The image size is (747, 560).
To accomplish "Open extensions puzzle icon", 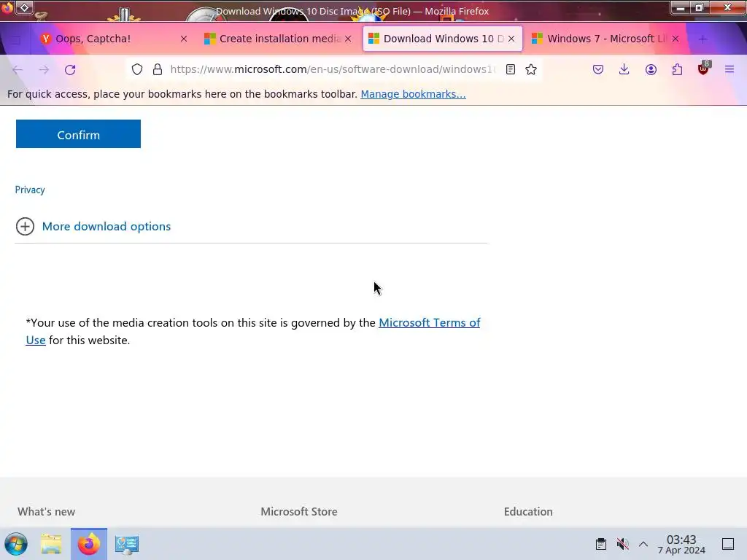I will coord(677,69).
